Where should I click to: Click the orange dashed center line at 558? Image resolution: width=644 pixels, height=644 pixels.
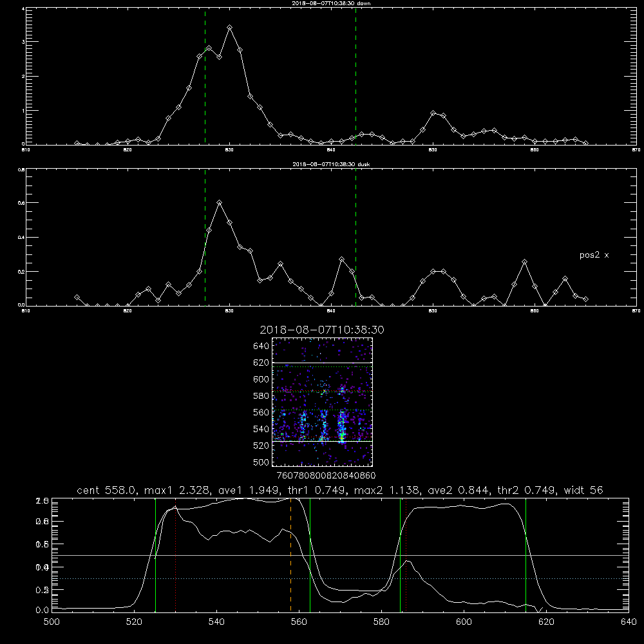(x=291, y=555)
